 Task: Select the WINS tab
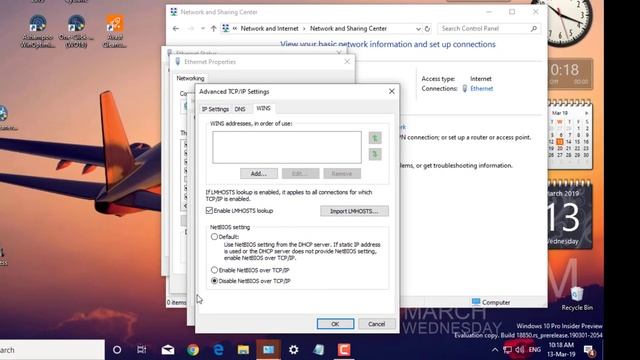(x=263, y=108)
